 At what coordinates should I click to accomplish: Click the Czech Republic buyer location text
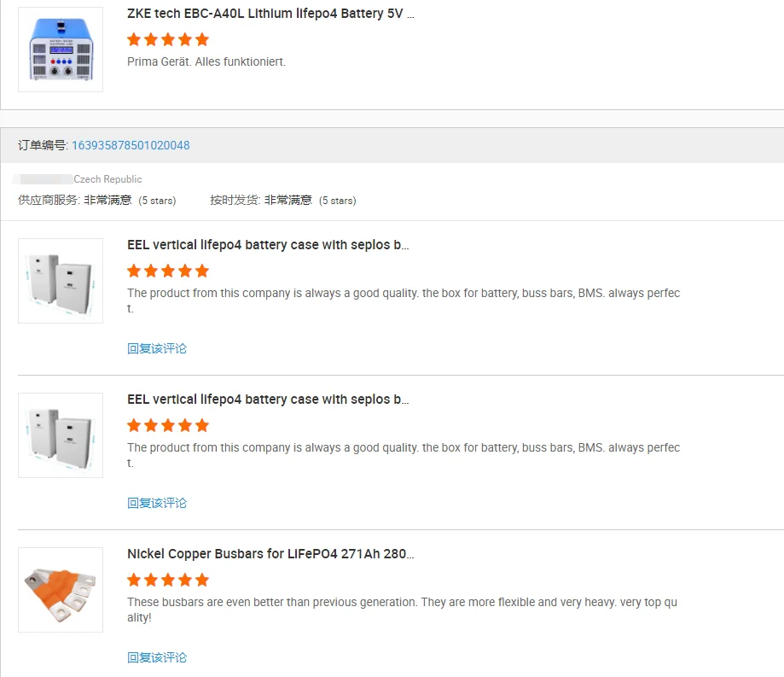107,179
